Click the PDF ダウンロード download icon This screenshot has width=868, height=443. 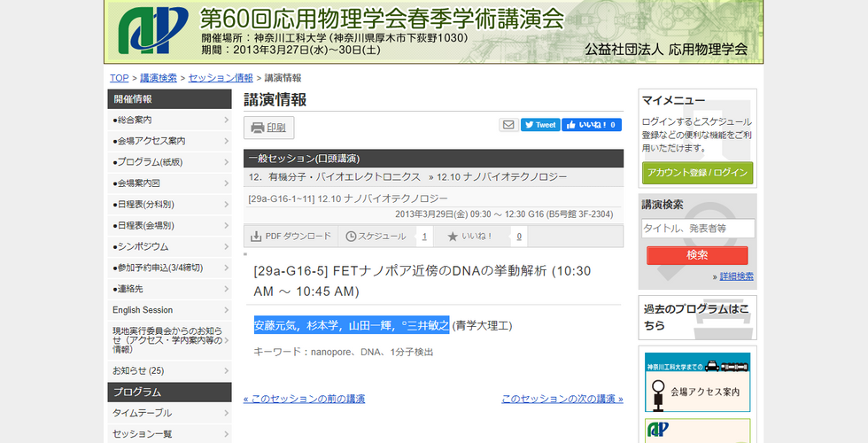256,237
